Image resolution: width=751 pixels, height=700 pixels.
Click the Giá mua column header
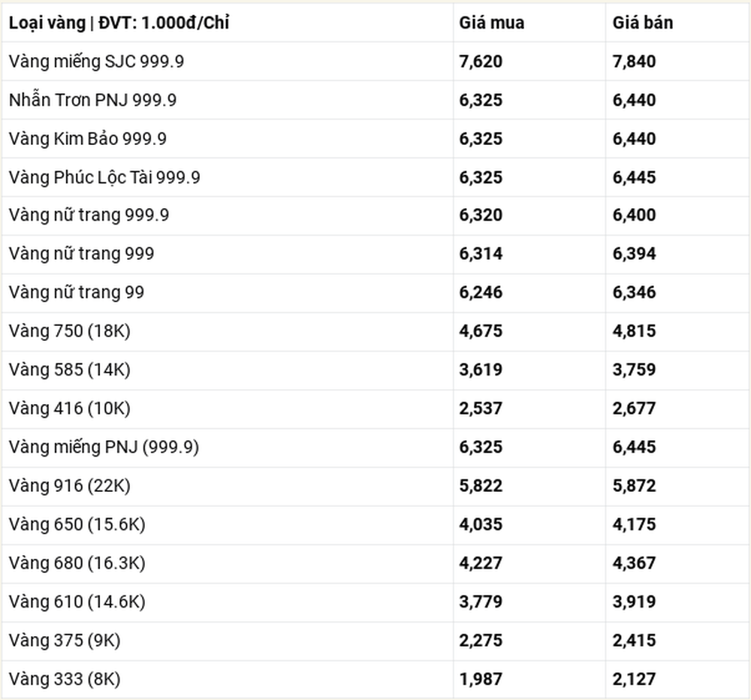[x=491, y=23]
